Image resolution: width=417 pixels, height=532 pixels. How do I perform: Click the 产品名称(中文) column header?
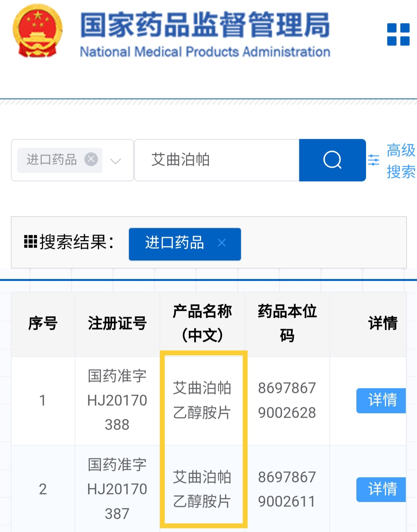202,323
